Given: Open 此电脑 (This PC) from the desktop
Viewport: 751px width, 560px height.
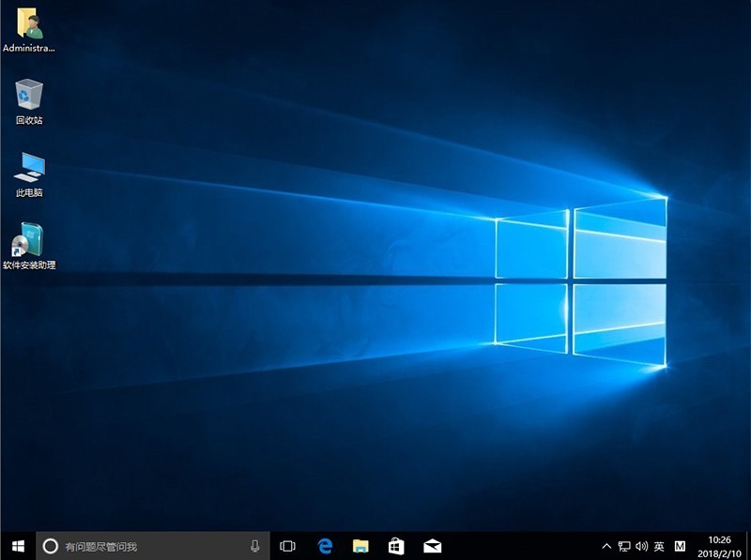Looking at the screenshot, I should tap(28, 173).
